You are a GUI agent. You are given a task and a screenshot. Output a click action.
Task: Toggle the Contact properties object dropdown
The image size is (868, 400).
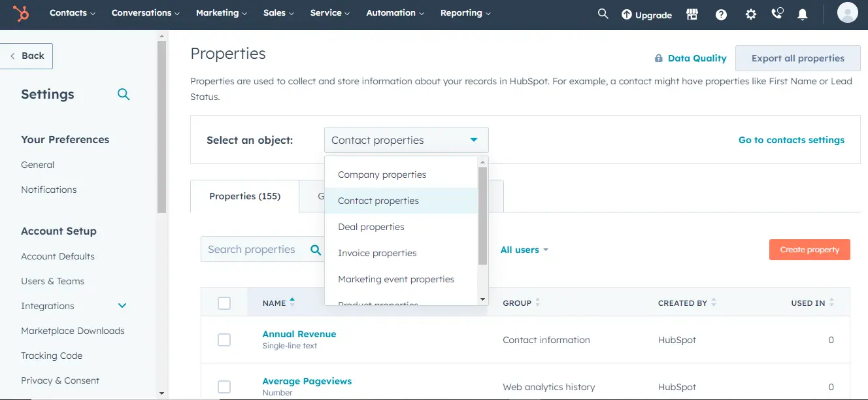pyautogui.click(x=407, y=140)
